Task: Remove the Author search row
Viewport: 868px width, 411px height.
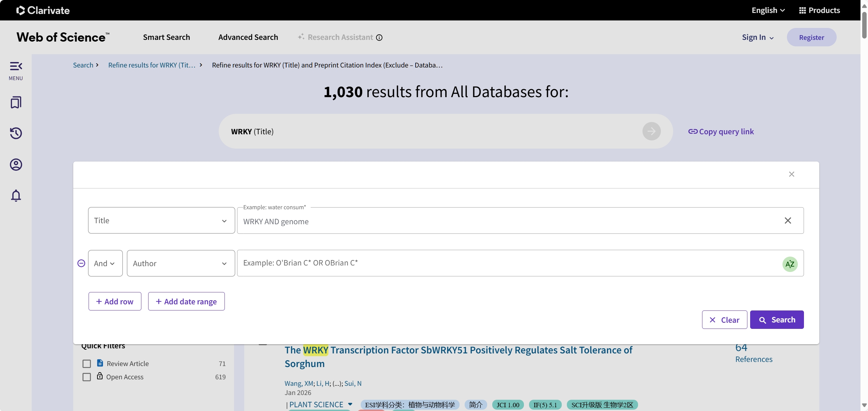Action: [x=81, y=263]
